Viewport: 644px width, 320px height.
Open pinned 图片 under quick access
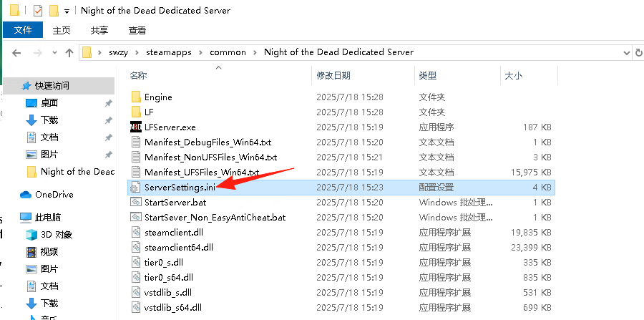coord(49,155)
